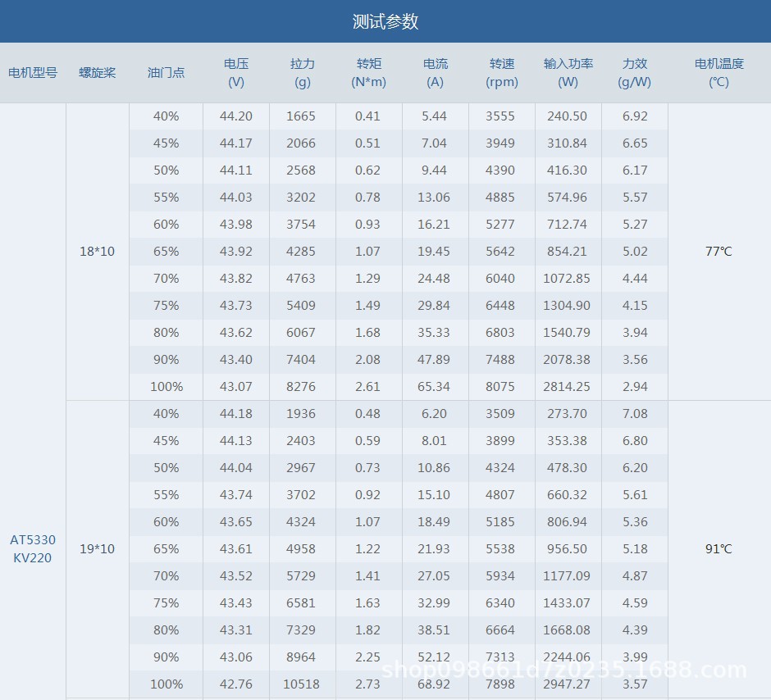Select input power value 854.21
The width and height of the screenshot is (771, 700).
click(x=567, y=252)
